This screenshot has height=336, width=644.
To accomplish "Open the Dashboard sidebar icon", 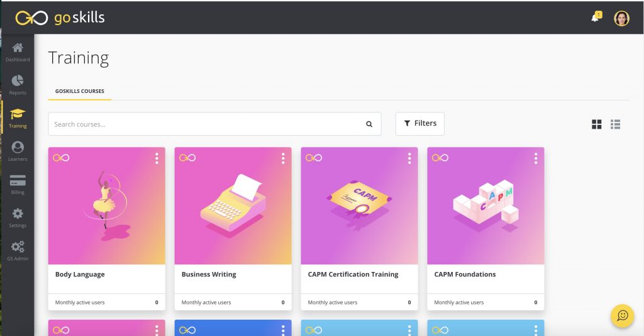I will point(18,52).
